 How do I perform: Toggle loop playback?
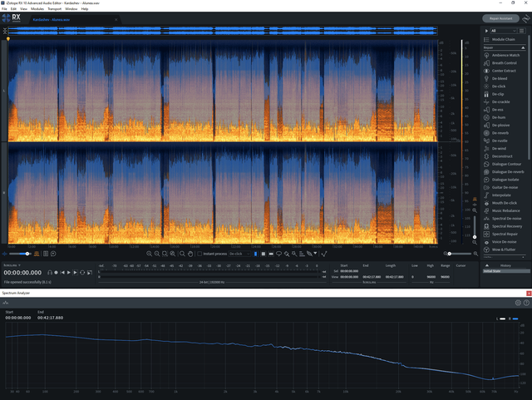(x=82, y=272)
